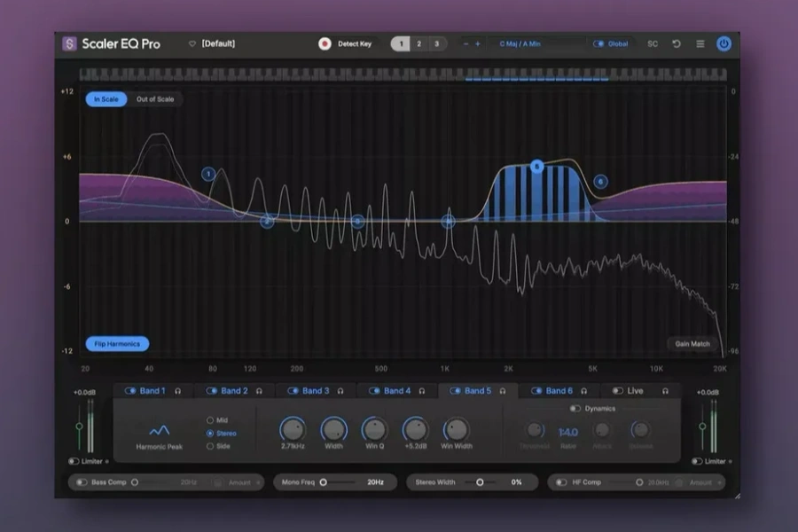Select EQ node 3 on graph

(358, 222)
